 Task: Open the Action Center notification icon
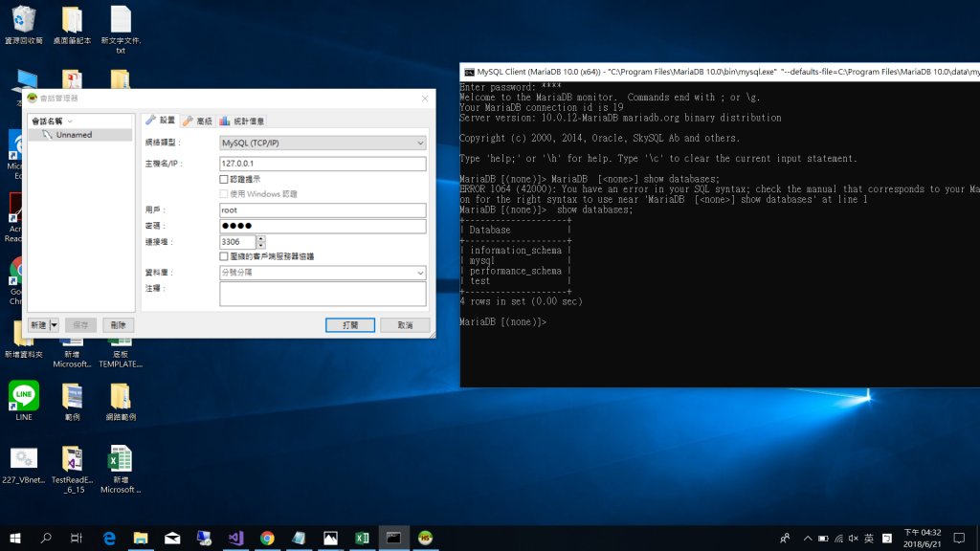tap(959, 538)
